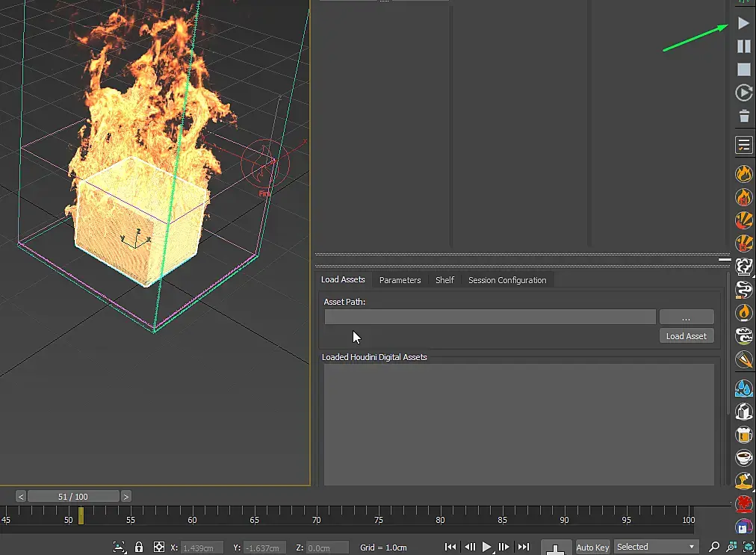Start the Phoenix simulation with play icon
Image resolution: width=756 pixels, height=555 pixels.
pyautogui.click(x=743, y=24)
